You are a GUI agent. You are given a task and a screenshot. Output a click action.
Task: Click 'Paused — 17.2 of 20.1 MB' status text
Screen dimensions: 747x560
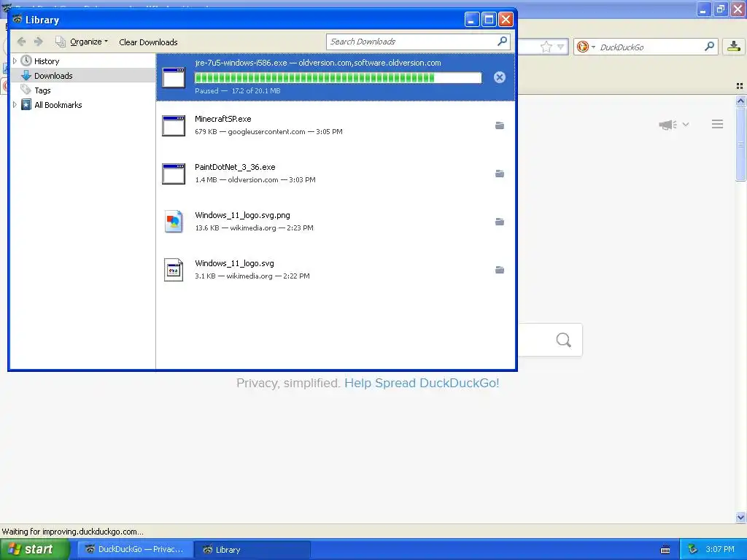[238, 90]
